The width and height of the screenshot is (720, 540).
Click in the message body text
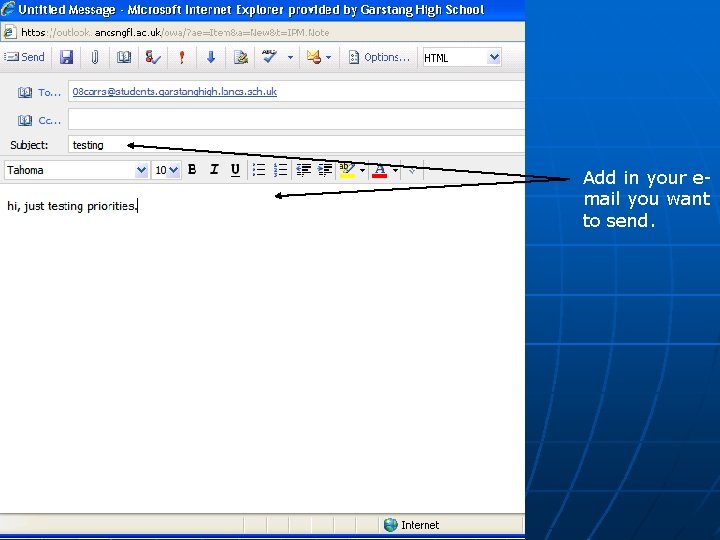(x=72, y=206)
